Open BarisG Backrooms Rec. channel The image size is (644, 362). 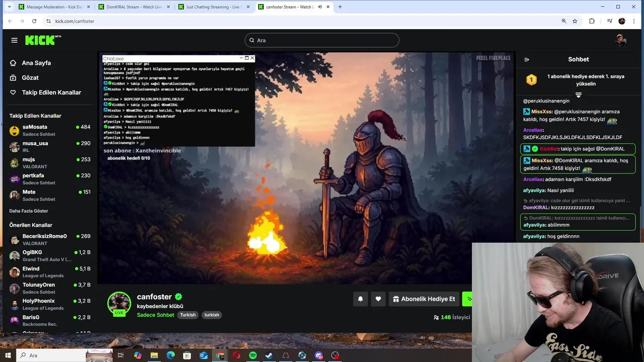tap(49, 320)
